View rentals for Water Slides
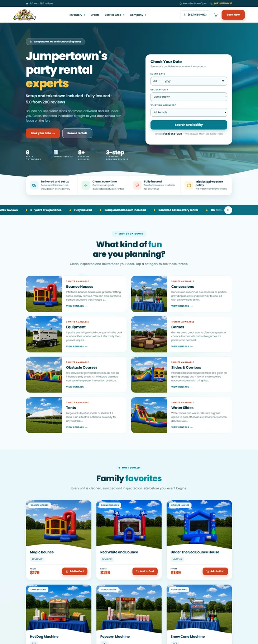Viewport: 258px width, 644px height. pos(182,427)
